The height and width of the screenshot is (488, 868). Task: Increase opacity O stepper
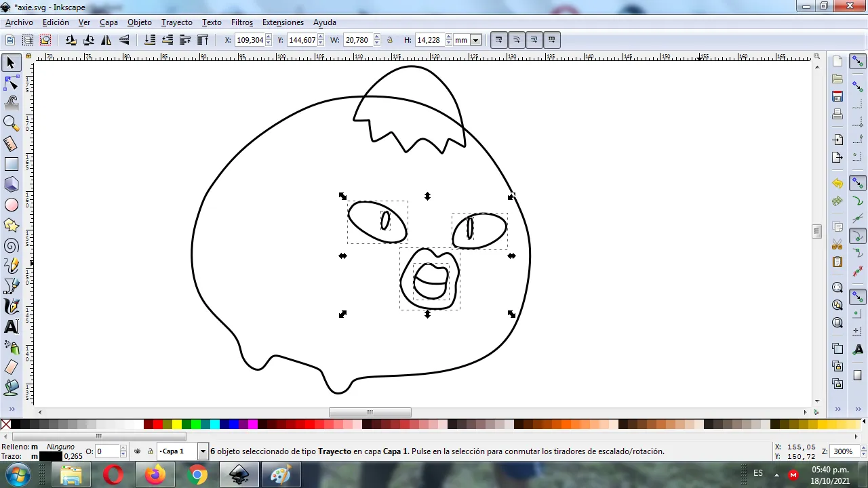[x=123, y=449]
